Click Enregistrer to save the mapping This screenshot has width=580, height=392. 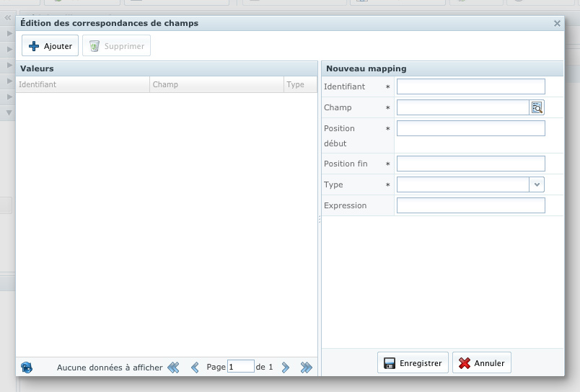(413, 363)
